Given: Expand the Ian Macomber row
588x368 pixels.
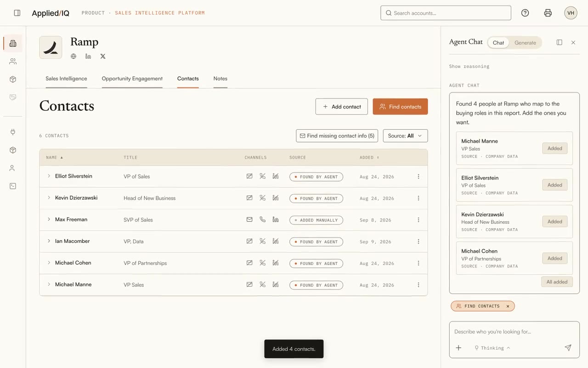Looking at the screenshot, I should [49, 241].
